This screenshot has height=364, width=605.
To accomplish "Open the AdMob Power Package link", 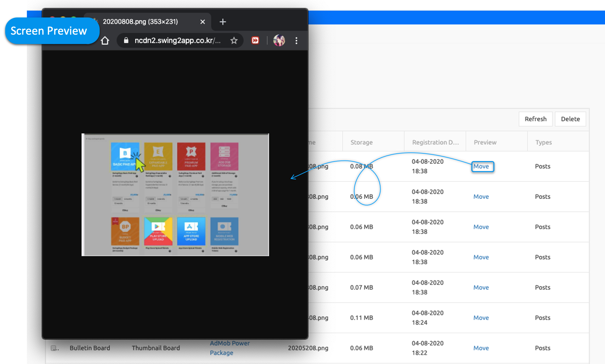I will (229, 348).
